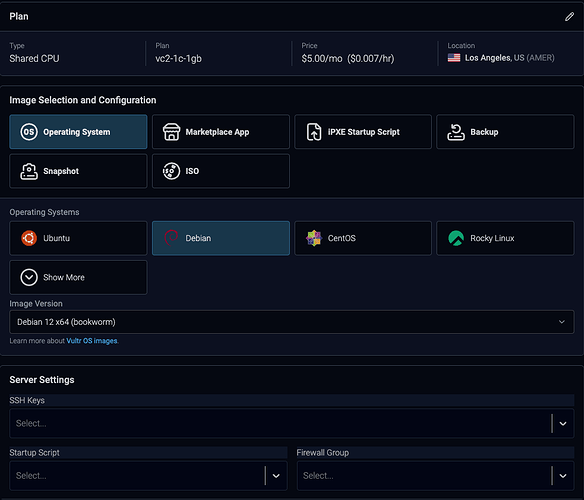Open the Startup Script select field
The height and width of the screenshot is (500, 584).
pyautogui.click(x=148, y=476)
